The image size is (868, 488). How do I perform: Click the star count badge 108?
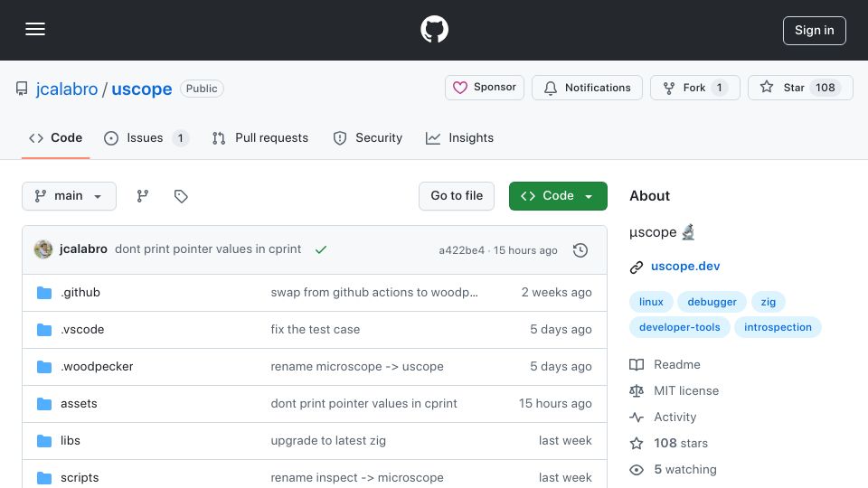(825, 88)
